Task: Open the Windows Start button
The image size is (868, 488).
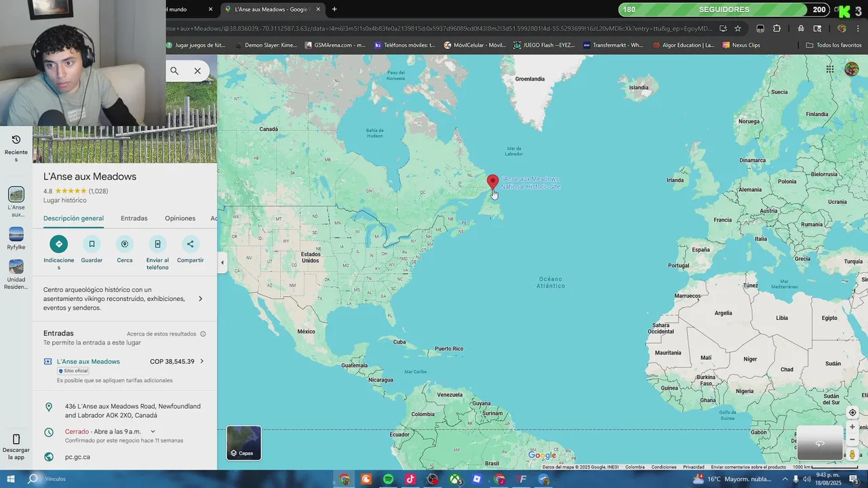Action: (x=10, y=479)
